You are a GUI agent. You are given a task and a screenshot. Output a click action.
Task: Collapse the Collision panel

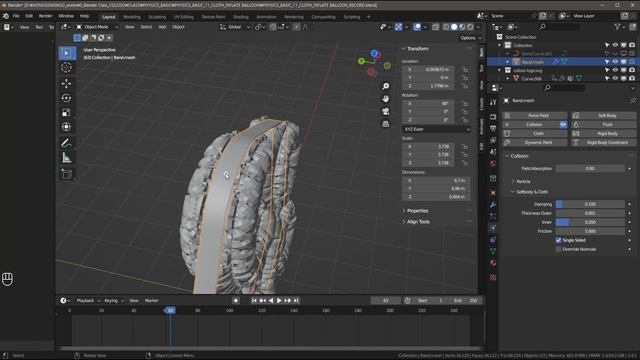pos(519,156)
